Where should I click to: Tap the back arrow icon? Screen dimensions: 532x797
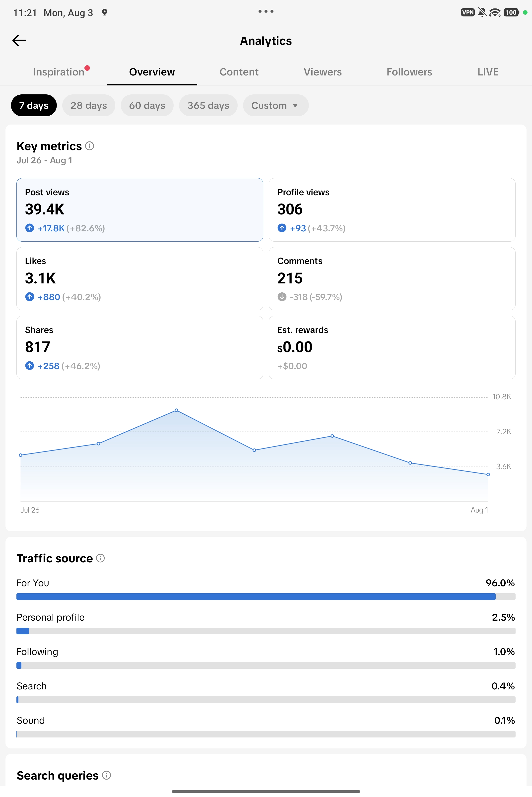pos(19,40)
